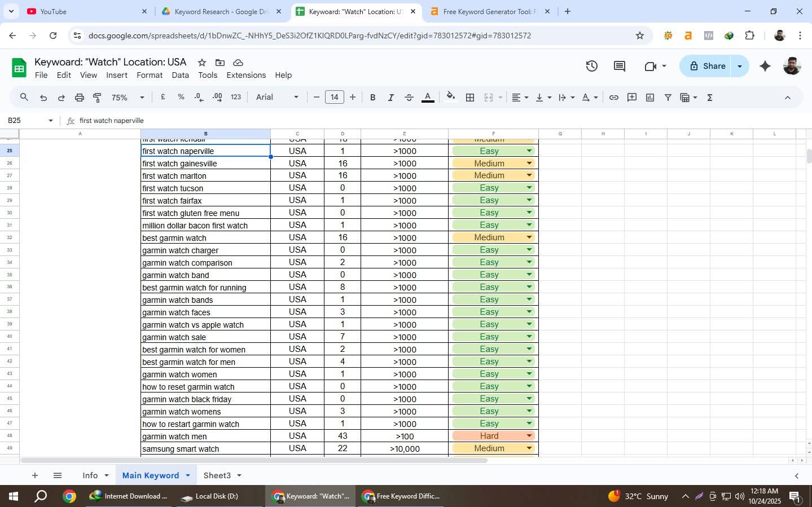Undo the last action
812x507 pixels.
(x=43, y=97)
